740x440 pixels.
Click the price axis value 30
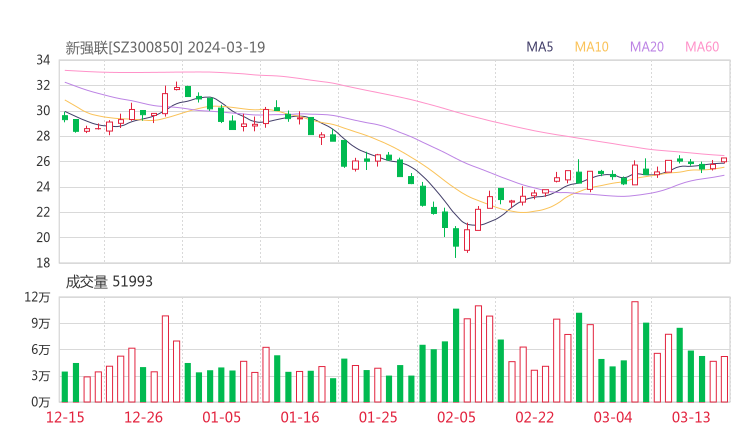[43, 111]
